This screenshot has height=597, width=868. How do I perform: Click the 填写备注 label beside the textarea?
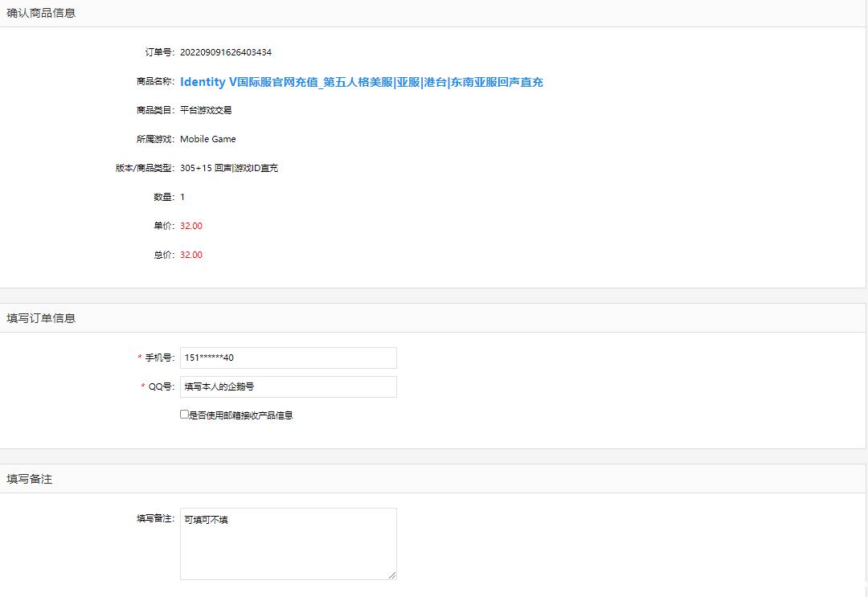click(155, 519)
